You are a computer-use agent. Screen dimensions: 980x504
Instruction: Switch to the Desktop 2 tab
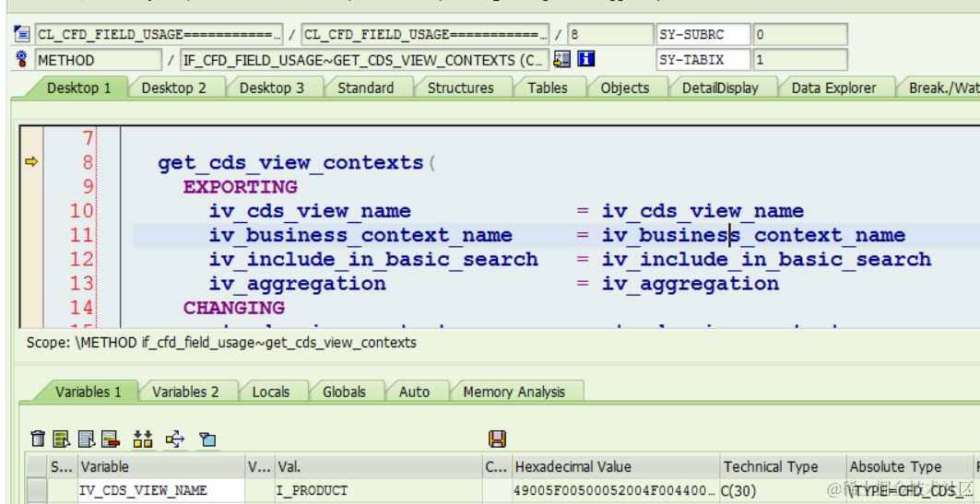point(173,88)
